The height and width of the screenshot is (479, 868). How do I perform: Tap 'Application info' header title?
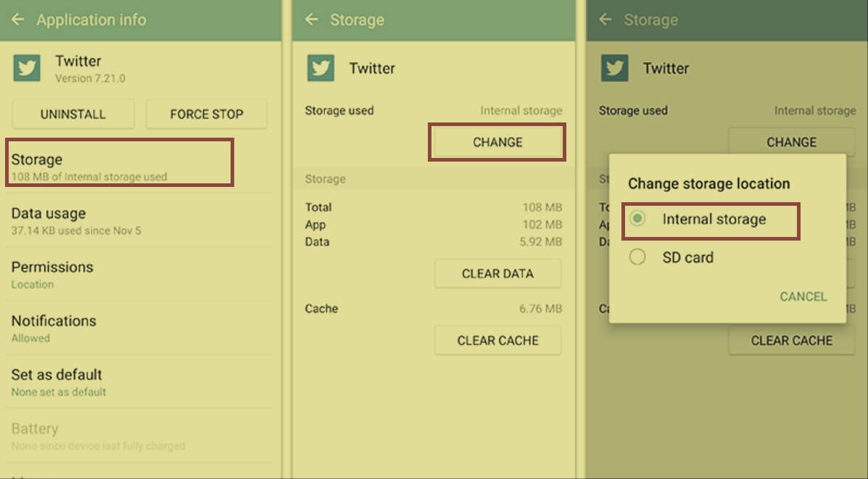tap(91, 20)
